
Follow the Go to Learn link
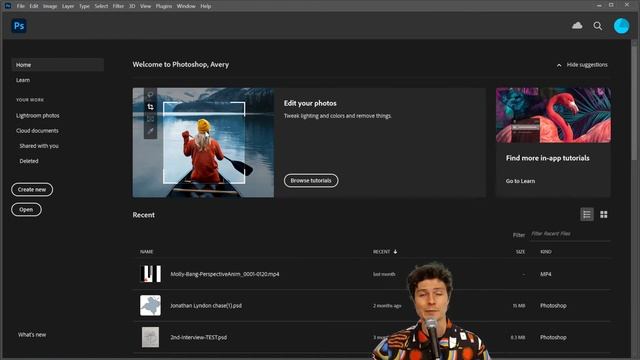coord(520,181)
